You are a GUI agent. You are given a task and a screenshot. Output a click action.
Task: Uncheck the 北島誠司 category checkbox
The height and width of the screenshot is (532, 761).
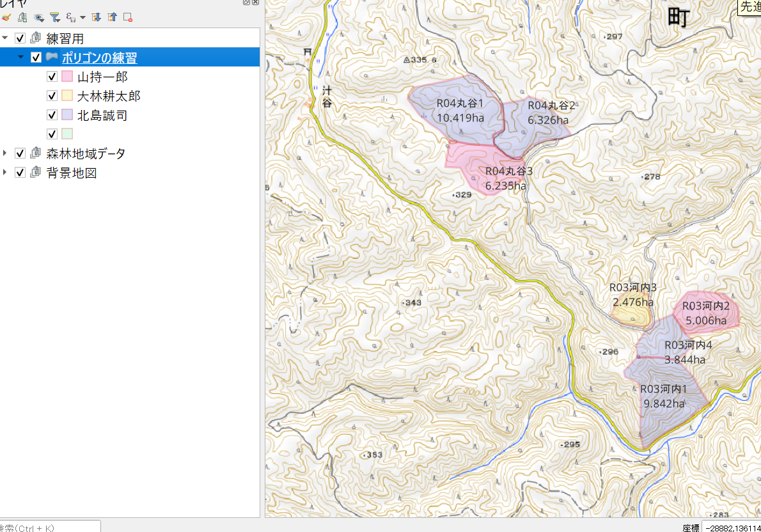(52, 114)
